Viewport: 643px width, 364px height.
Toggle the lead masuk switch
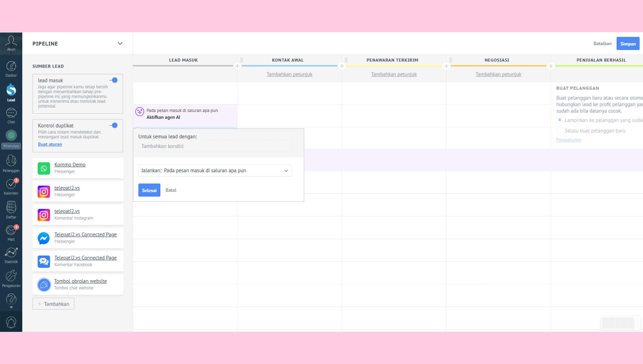tap(113, 80)
